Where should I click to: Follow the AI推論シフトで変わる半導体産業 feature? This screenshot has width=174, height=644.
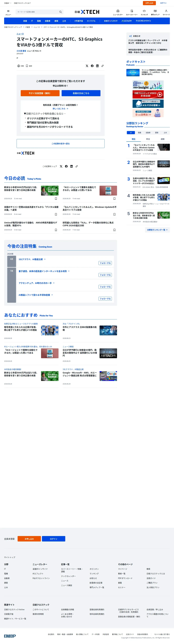(105, 299)
